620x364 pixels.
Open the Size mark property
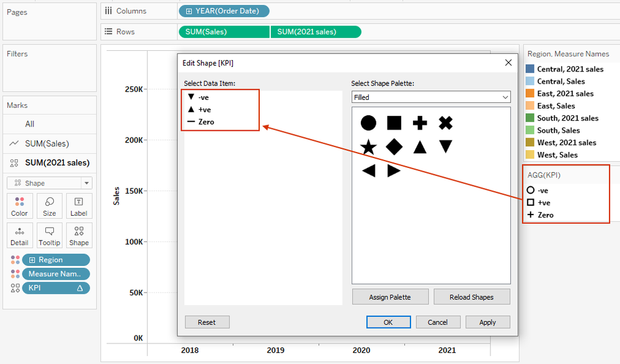(49, 205)
